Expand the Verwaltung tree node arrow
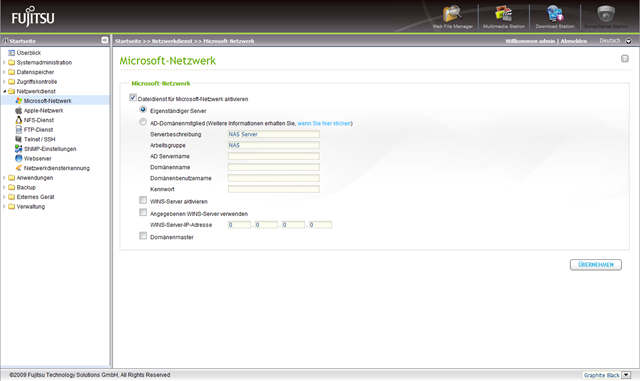Viewport: 640px width, 381px height. 4,206
